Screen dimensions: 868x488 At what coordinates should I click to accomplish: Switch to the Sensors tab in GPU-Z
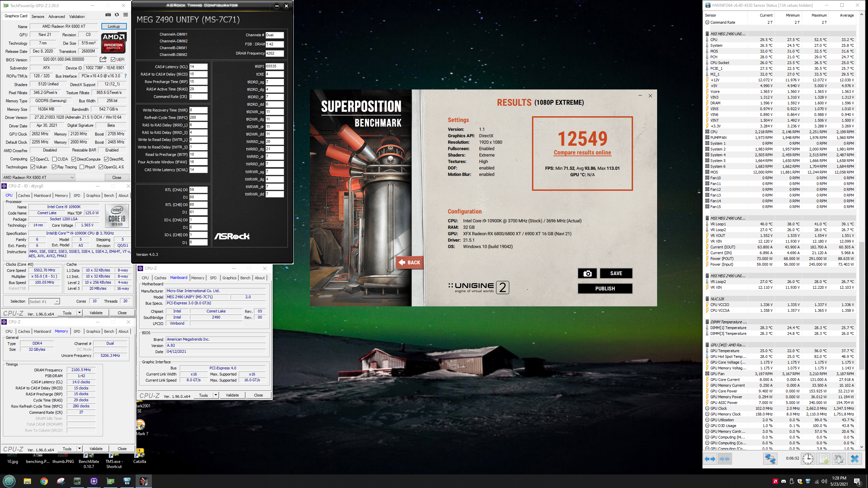(x=38, y=16)
